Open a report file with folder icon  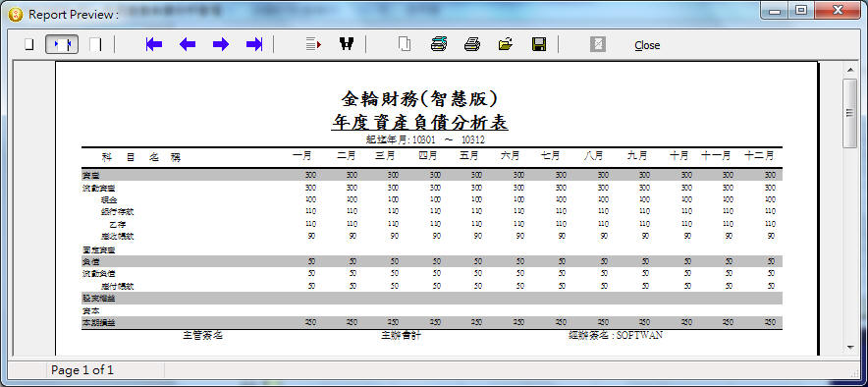(x=506, y=45)
